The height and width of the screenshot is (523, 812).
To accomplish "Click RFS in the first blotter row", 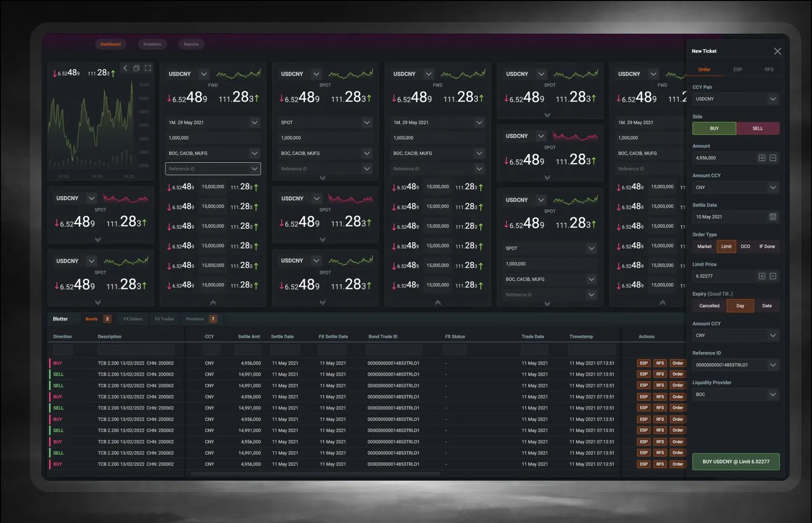I will [x=660, y=363].
